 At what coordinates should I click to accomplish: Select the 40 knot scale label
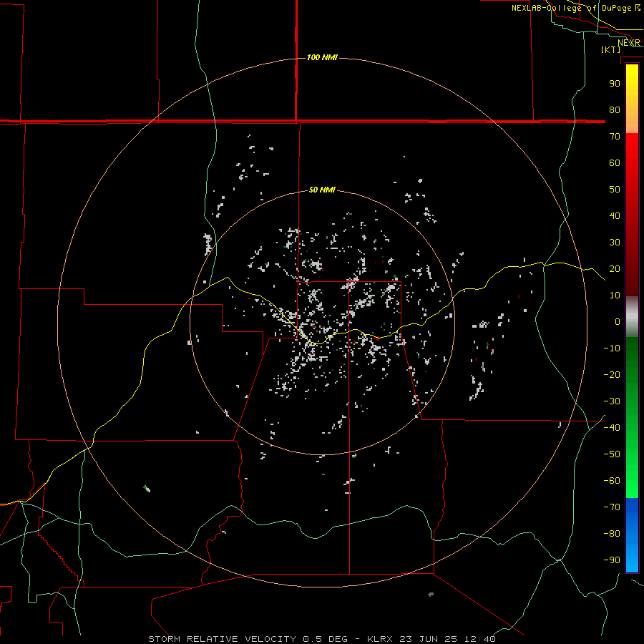coord(615,215)
